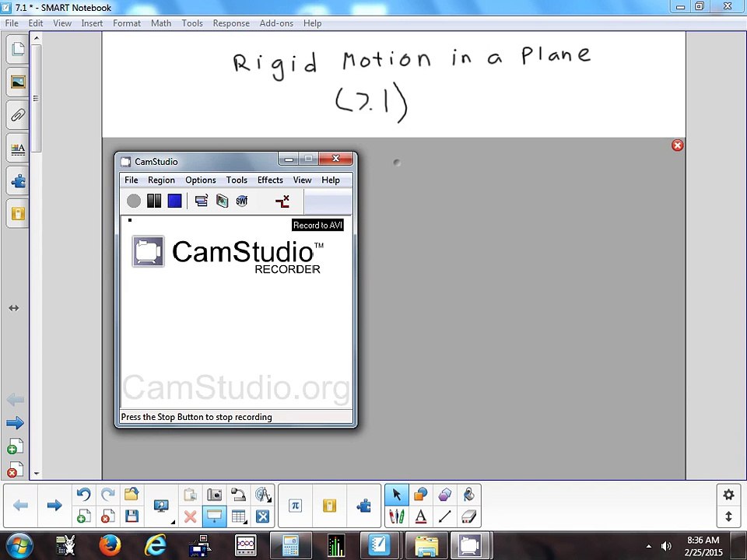Click the yellow Response icon in toolbar
This screenshot has height=560, width=747.
(330, 506)
